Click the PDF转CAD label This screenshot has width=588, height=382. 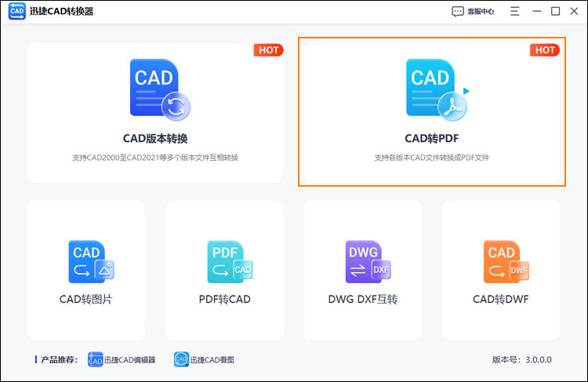click(225, 299)
